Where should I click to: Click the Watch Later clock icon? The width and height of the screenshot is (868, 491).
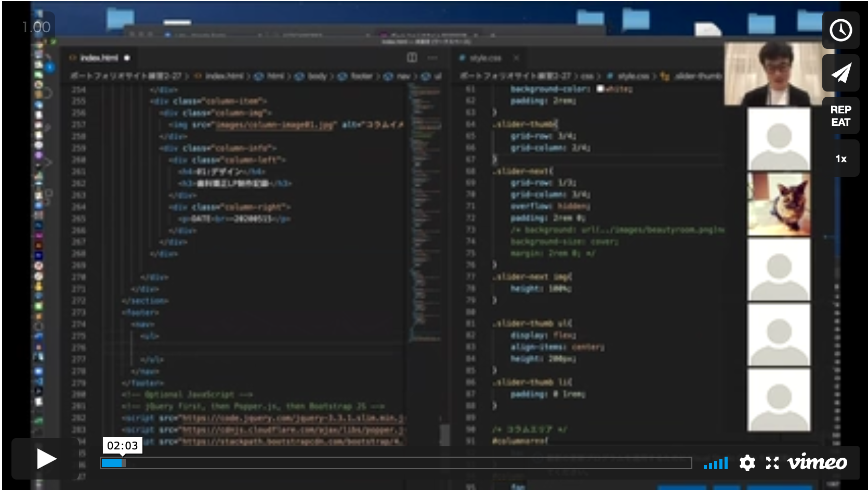click(x=840, y=30)
